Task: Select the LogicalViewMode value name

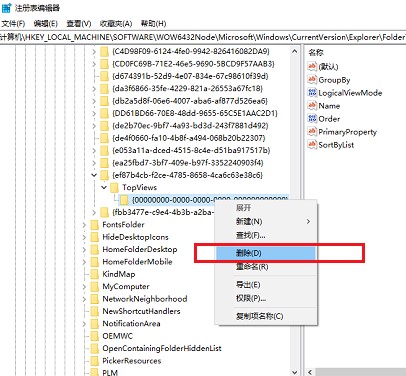Action: point(350,93)
